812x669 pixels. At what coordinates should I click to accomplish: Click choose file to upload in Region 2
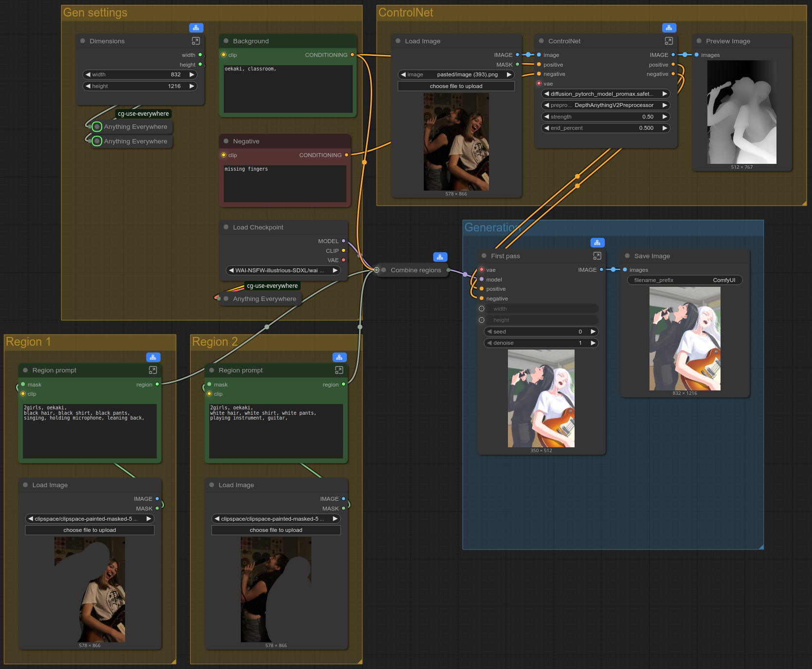click(x=276, y=530)
